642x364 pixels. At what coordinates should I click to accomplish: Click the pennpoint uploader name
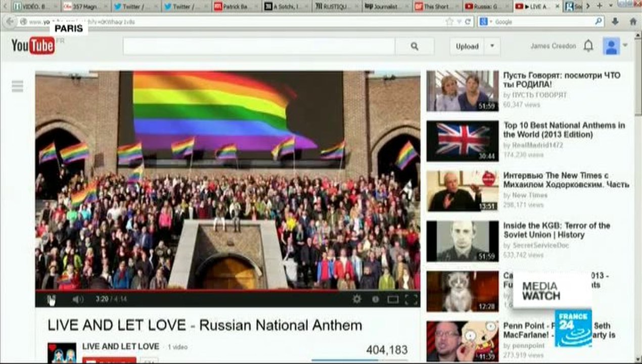click(x=528, y=346)
